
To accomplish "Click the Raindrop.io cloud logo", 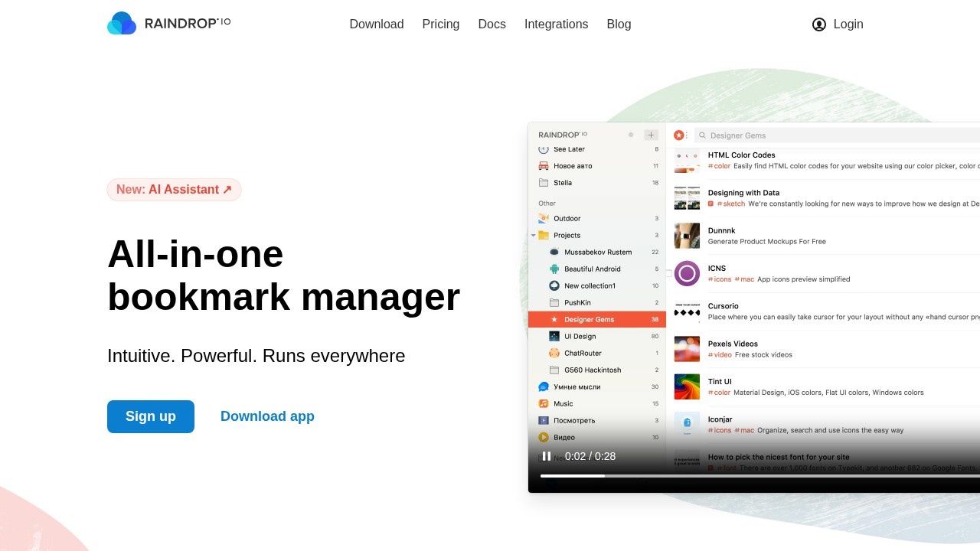I will click(122, 24).
